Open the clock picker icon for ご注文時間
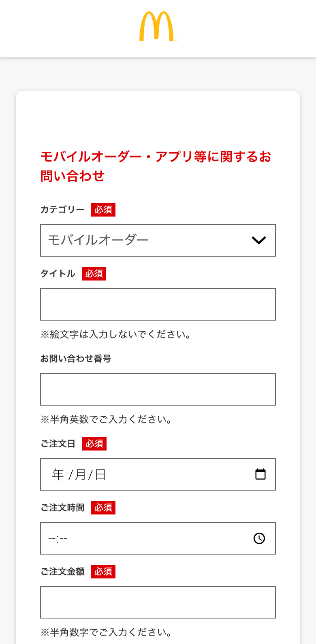The height and width of the screenshot is (644, 316). point(259,538)
